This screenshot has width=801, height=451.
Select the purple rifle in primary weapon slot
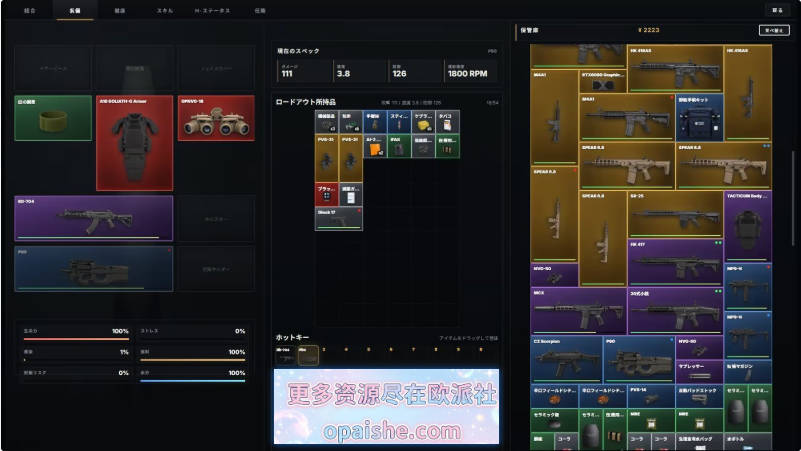coord(94,218)
